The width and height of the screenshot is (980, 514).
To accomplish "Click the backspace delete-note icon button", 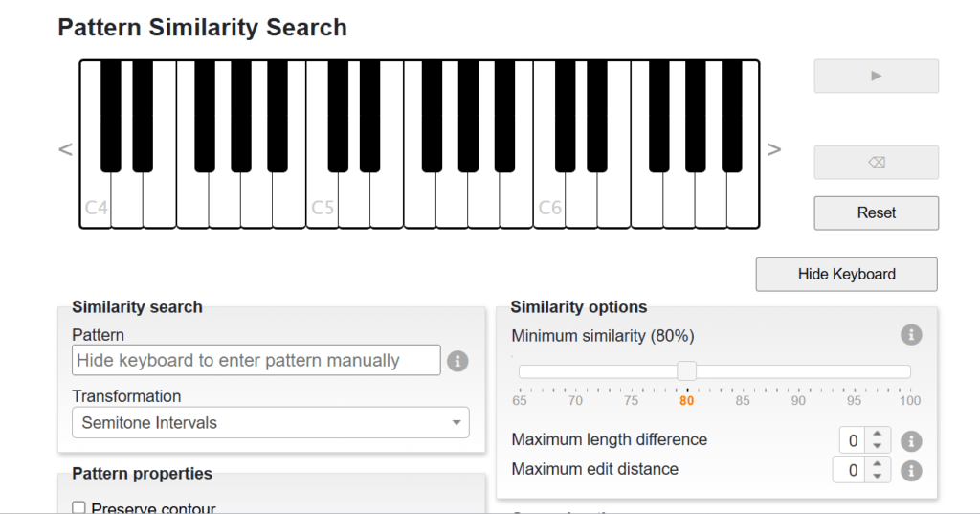I will 876,163.
